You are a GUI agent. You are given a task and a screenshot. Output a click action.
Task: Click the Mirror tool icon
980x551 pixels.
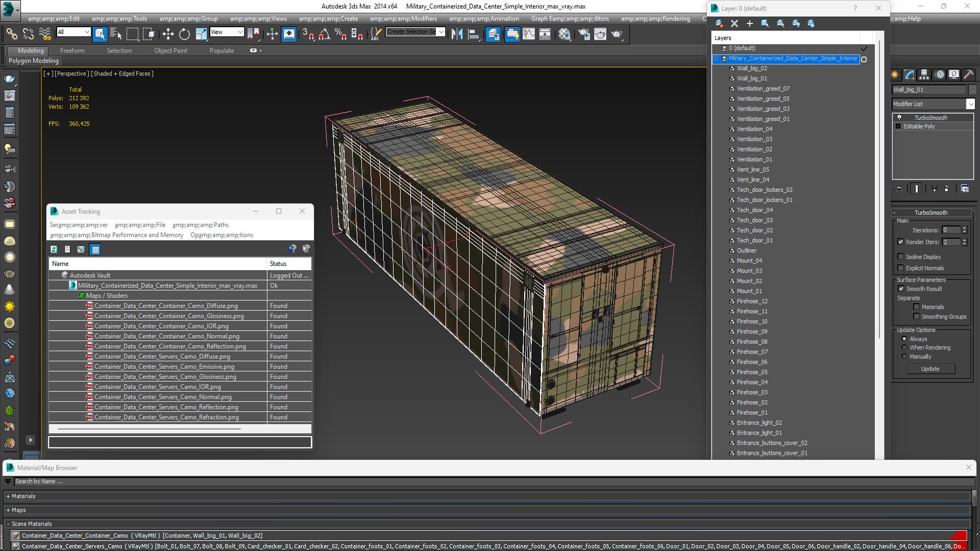[457, 34]
